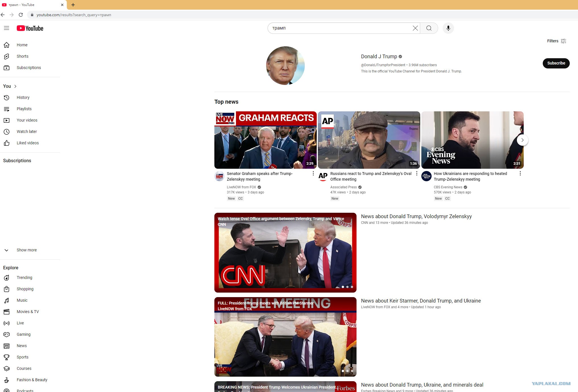Click the Subscriptions icon in the sidebar
Image resolution: width=578 pixels, height=392 pixels.
click(7, 68)
